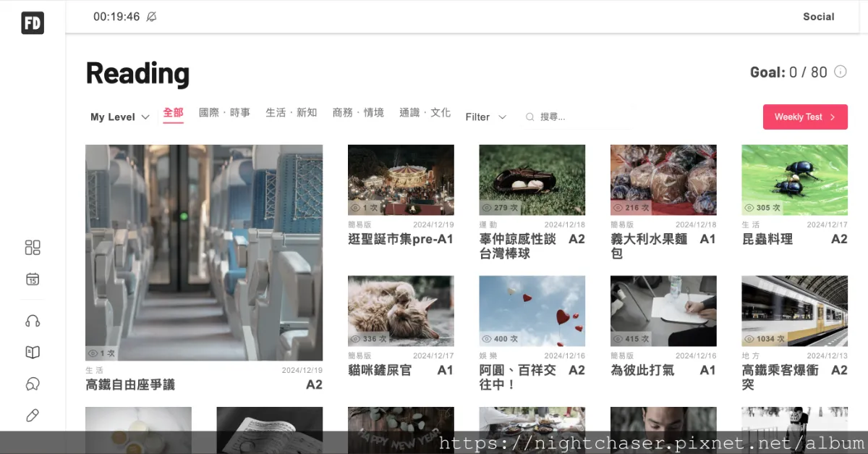Click the article title 辜仲諒感性談台灣棒球
This screenshot has height=454, width=868.
[x=518, y=246]
